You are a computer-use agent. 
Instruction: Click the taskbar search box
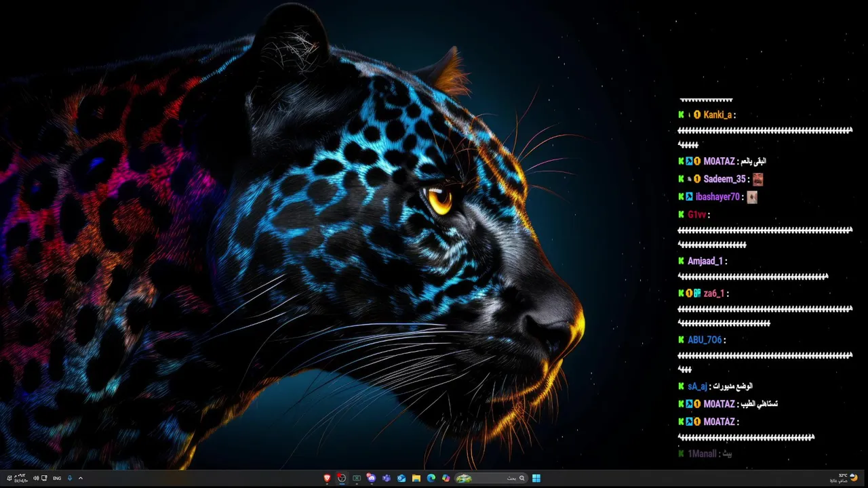point(491,478)
